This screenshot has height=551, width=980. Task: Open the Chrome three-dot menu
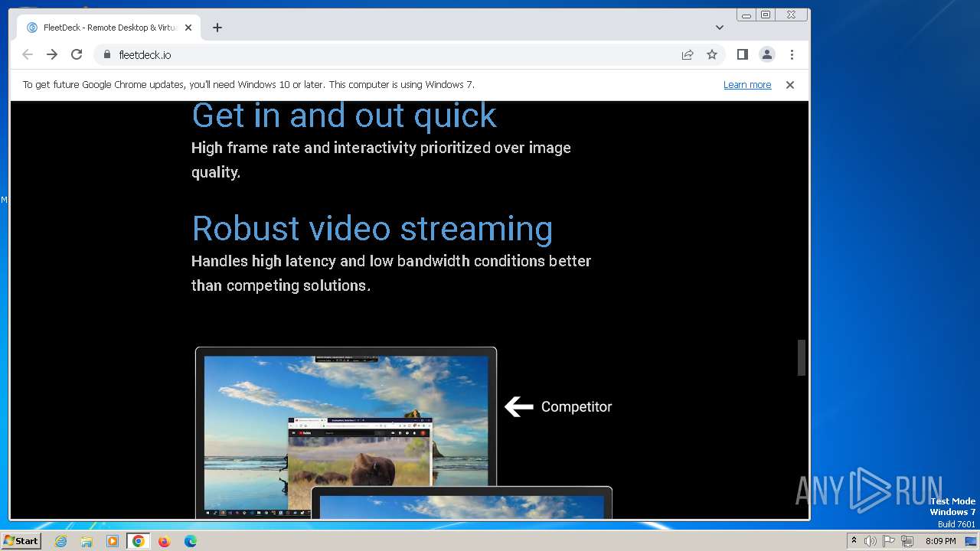pyautogui.click(x=792, y=54)
